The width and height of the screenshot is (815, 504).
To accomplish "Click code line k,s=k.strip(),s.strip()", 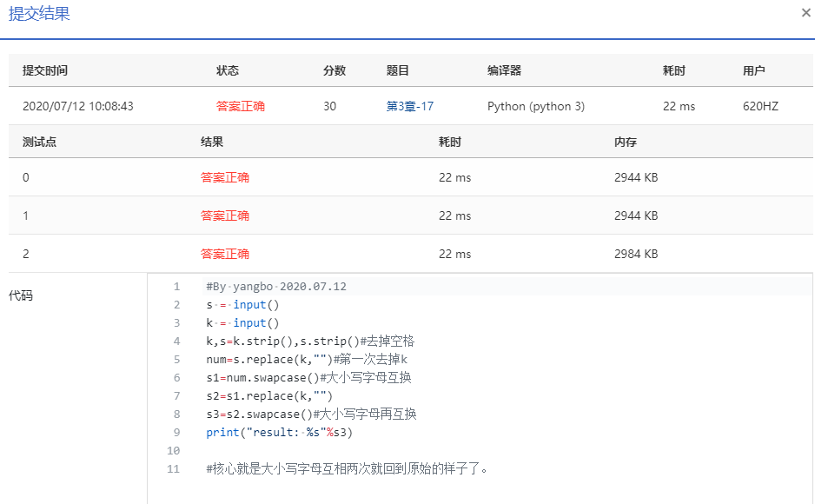I will (310, 342).
